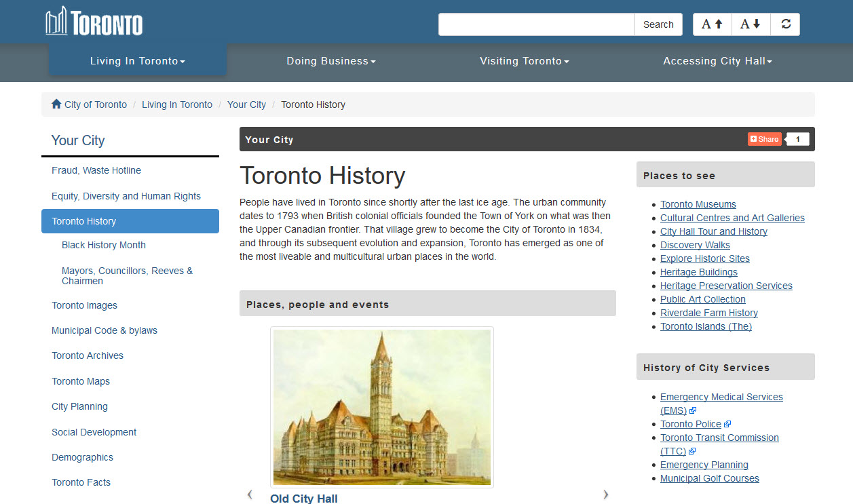Open Heritage Preservation Services link
The width and height of the screenshot is (853, 504).
pyautogui.click(x=726, y=286)
